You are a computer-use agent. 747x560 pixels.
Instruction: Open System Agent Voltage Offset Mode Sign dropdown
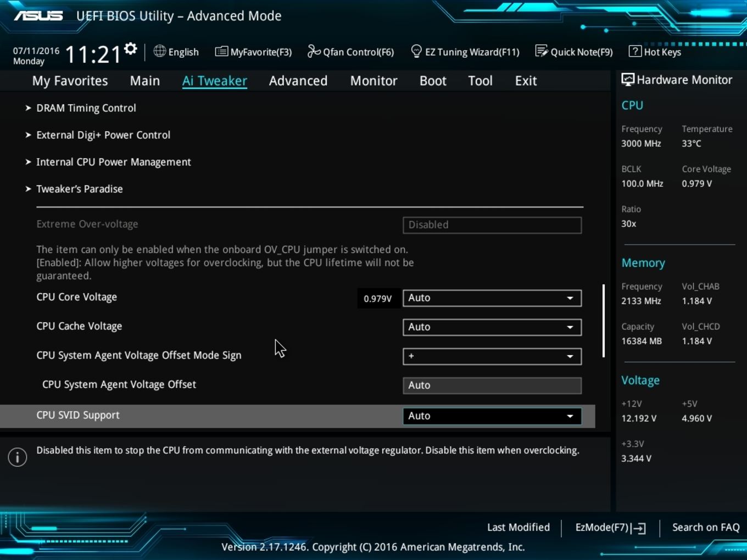coord(492,356)
